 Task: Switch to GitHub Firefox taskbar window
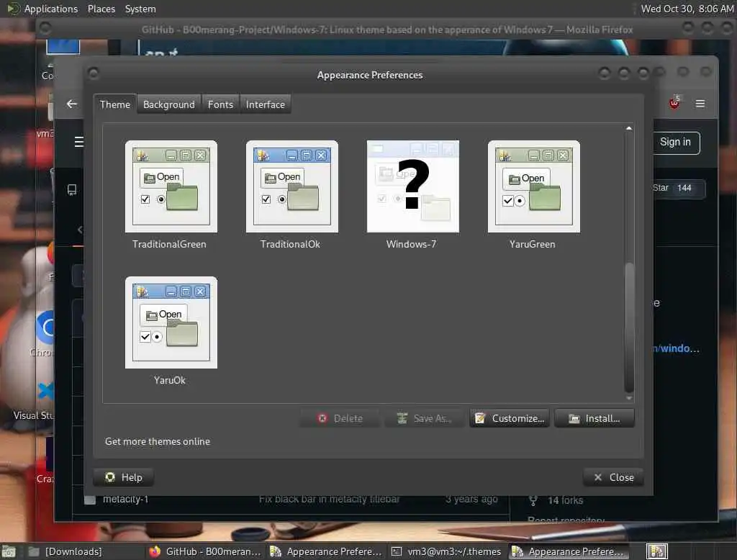click(205, 551)
